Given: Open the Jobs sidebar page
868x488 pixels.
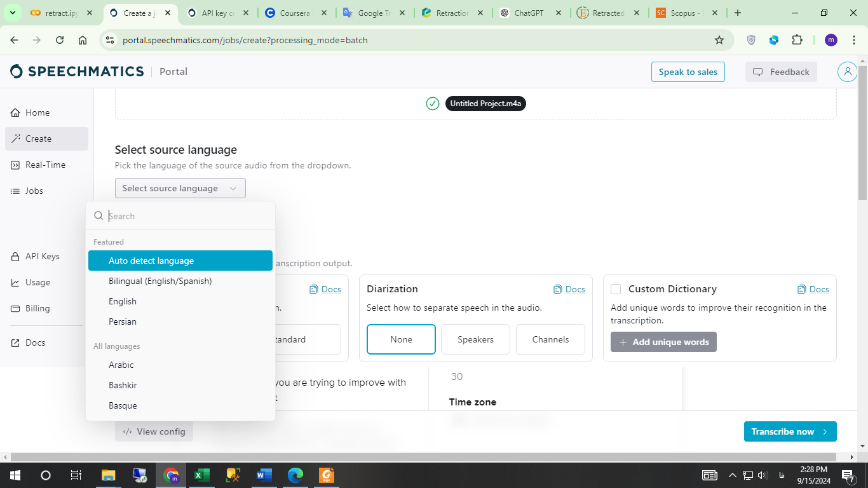Looking at the screenshot, I should [x=46, y=191].
